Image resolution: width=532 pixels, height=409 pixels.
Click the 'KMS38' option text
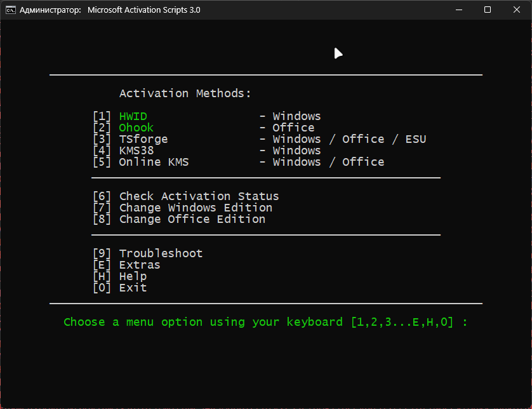point(136,151)
